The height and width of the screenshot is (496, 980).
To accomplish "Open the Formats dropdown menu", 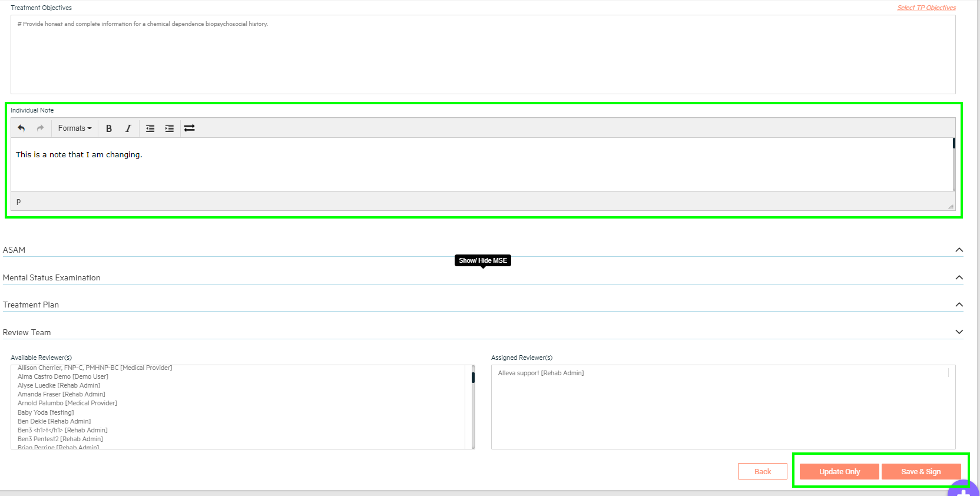I will 75,128.
